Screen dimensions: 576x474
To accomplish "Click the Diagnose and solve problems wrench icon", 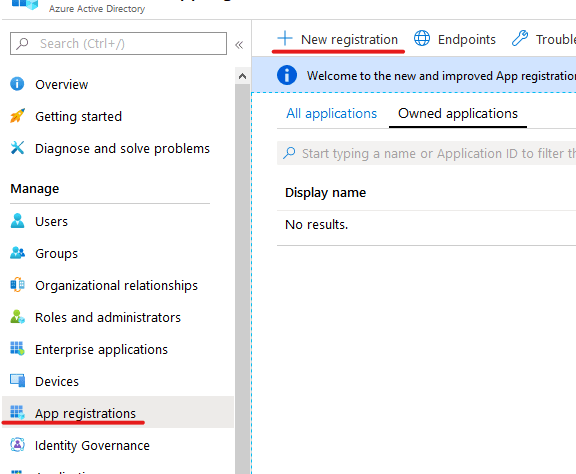I will coord(17,148).
